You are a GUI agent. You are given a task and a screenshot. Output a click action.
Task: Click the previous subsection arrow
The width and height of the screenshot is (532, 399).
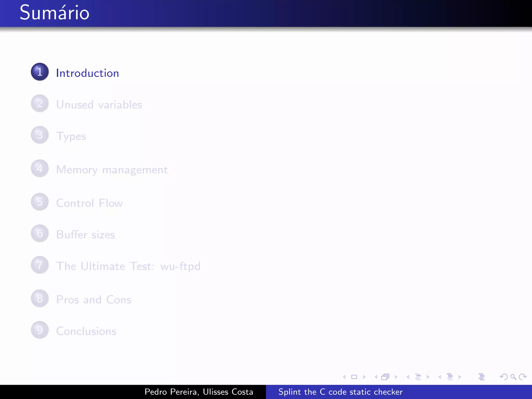point(408,377)
